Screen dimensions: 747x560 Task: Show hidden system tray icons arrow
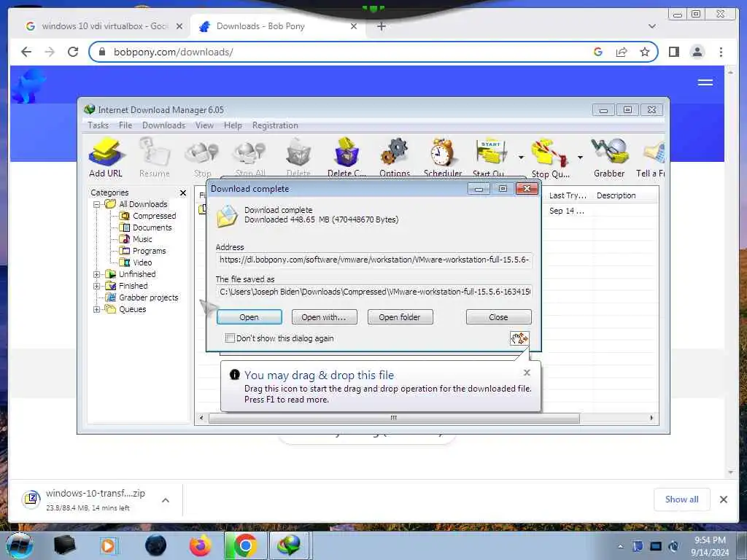620,547
